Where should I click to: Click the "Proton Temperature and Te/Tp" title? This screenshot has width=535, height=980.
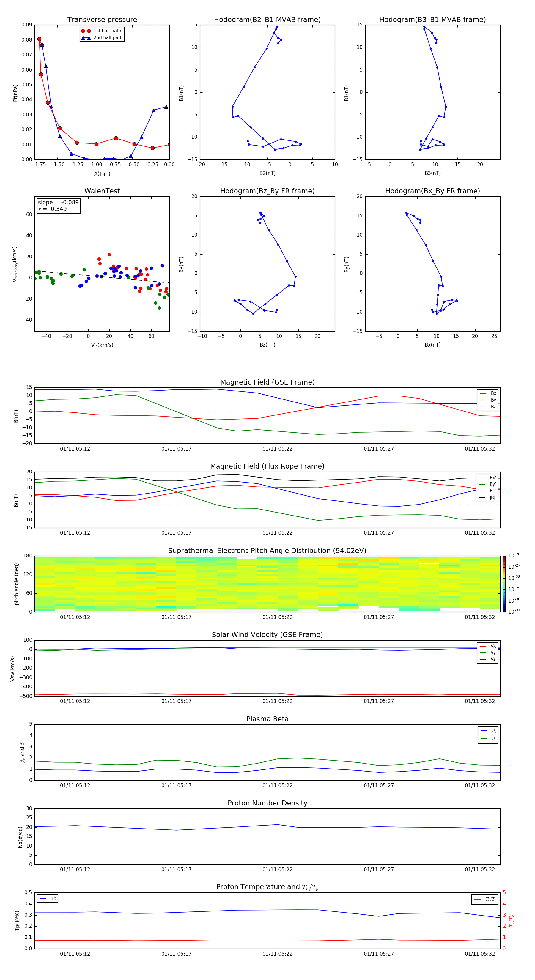point(267,887)
